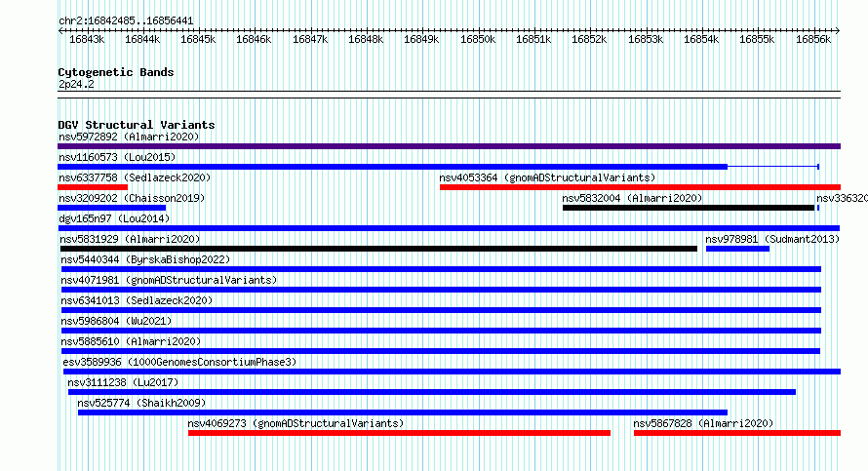Open the nsv6341013 (Sedlazeck2020) label
This screenshot has width=868, height=471.
pyautogui.click(x=137, y=300)
